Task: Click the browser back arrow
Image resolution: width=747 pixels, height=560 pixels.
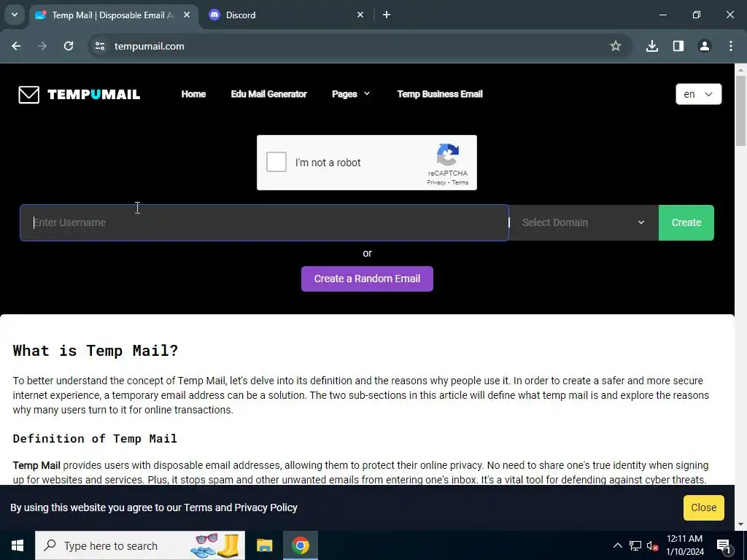Action: (16, 46)
